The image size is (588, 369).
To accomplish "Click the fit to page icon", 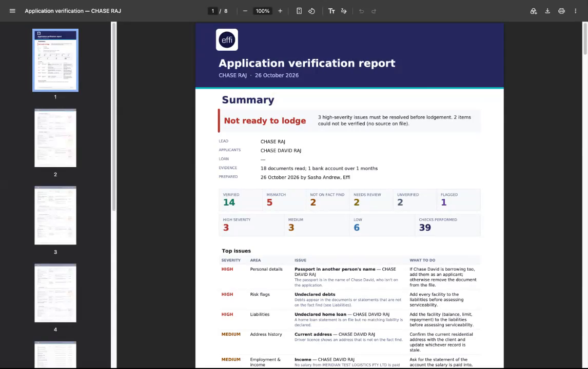I will pos(299,11).
